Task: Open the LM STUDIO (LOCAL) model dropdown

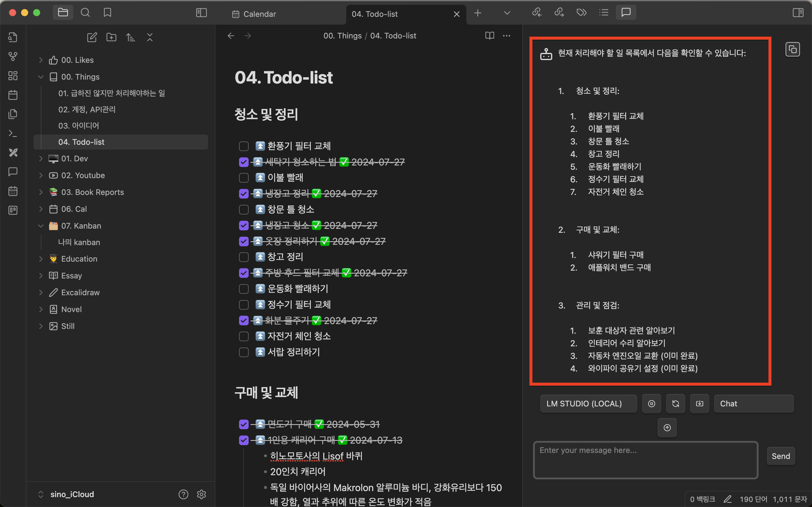Action: coord(588,404)
